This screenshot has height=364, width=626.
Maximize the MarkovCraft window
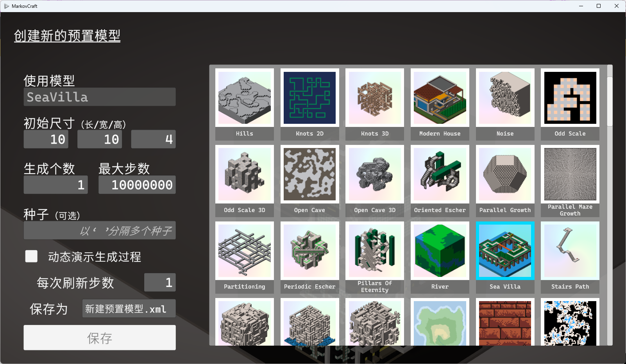(599, 6)
